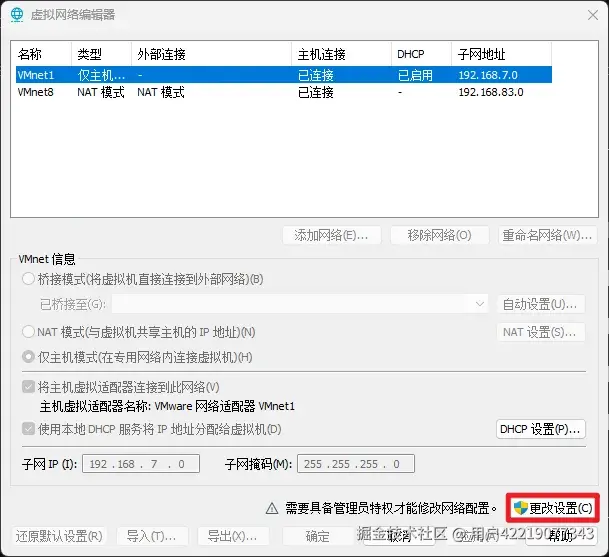Sort by the 名称 column header
Screen dimensions: 609x557
point(44,54)
